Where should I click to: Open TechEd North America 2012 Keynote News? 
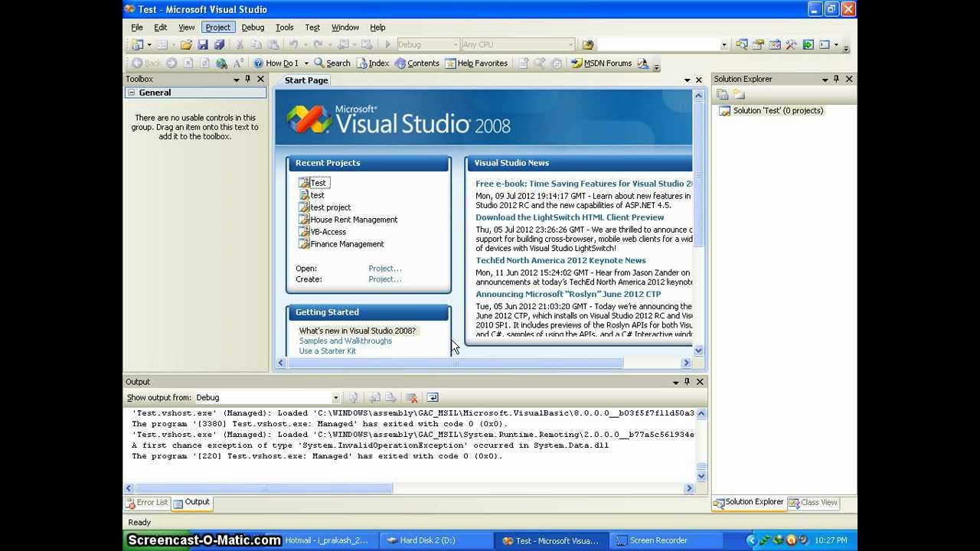[560, 260]
